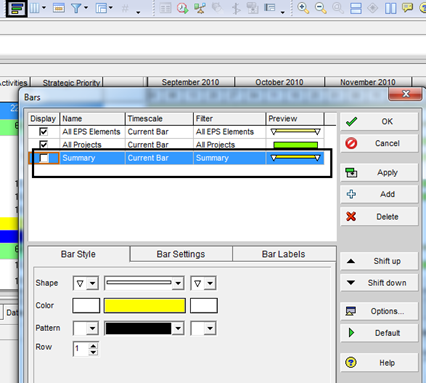This screenshot has width=426, height=383.
Task: Switch to the Bar Labels tab
Action: 284,254
